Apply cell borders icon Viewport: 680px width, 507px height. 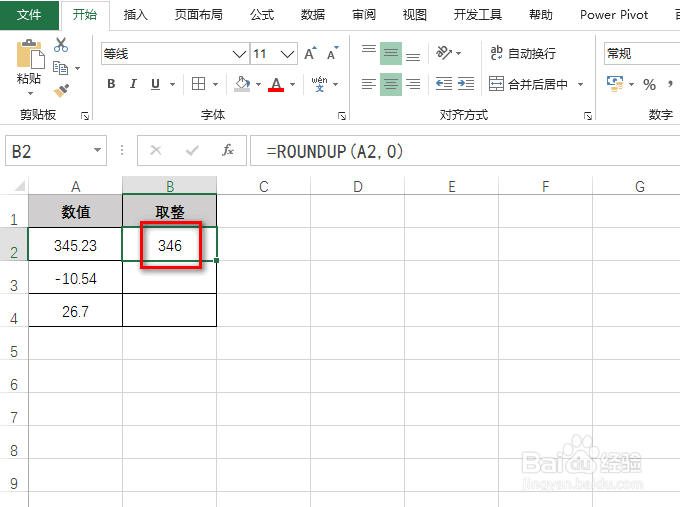click(199, 84)
